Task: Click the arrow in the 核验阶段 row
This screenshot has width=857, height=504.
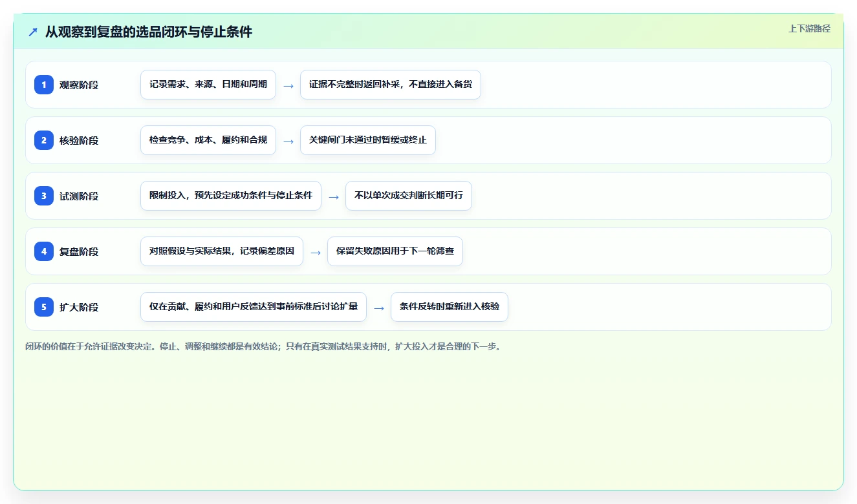Action: [x=288, y=141]
